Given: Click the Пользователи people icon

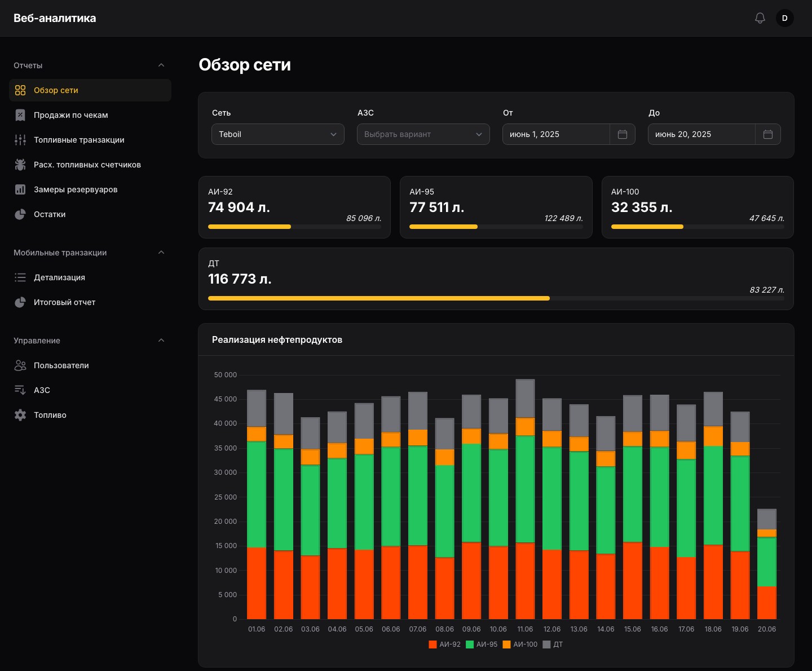Looking at the screenshot, I should pyautogui.click(x=20, y=365).
